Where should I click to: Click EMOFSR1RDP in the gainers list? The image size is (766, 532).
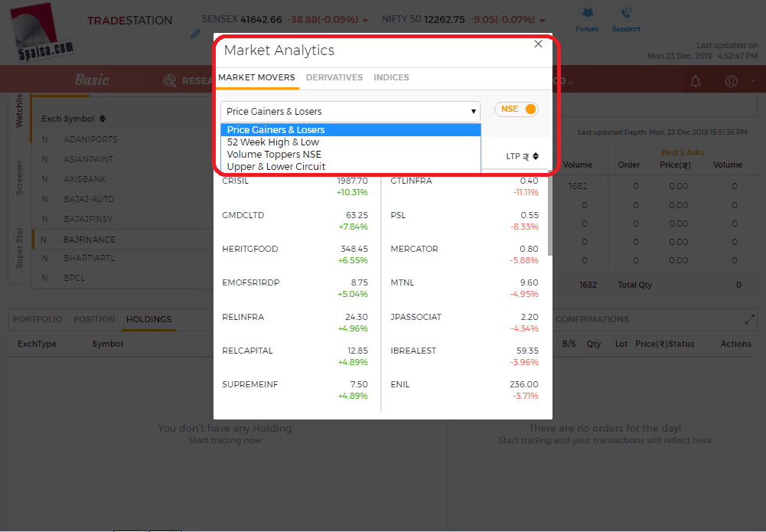click(250, 283)
